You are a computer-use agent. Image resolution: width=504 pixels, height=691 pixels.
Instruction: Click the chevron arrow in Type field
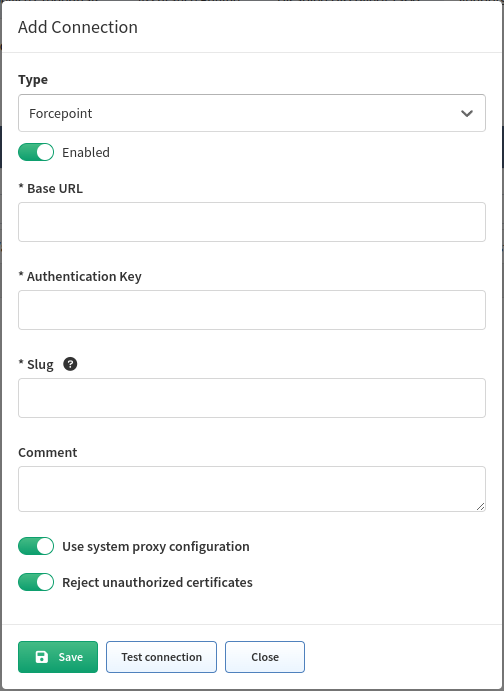(x=467, y=113)
